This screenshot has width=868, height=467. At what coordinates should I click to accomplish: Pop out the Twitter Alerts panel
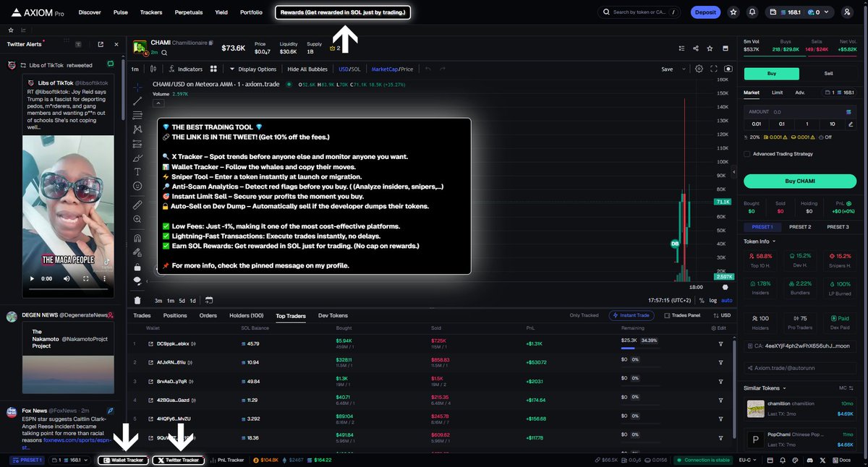[100, 45]
